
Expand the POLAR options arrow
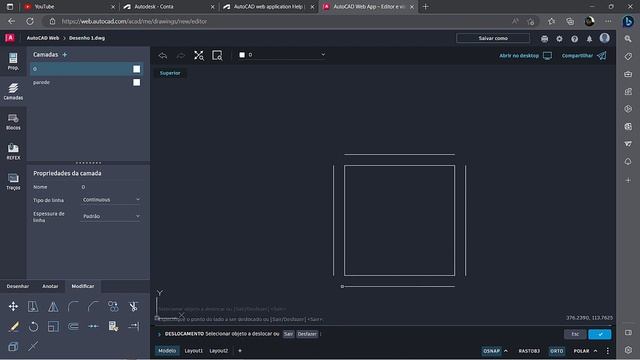click(x=595, y=351)
